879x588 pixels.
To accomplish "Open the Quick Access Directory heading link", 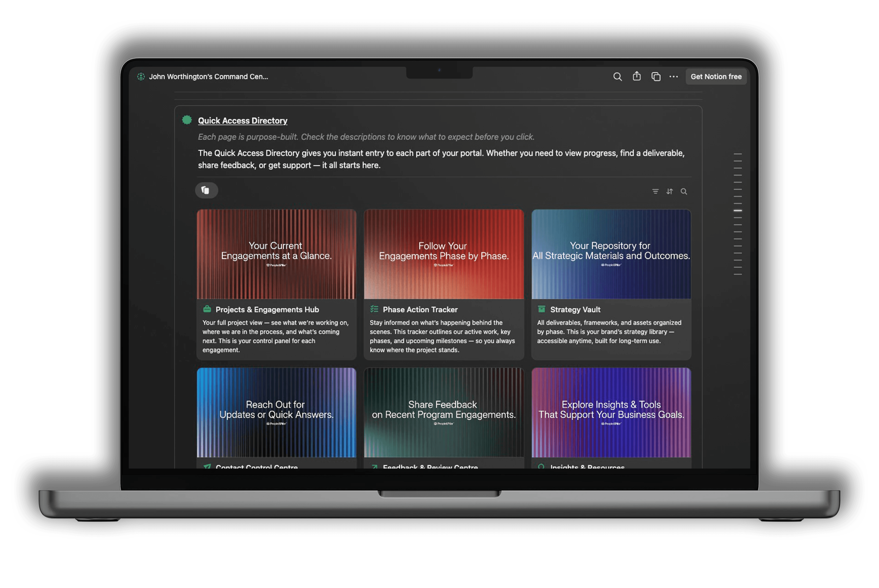I will pyautogui.click(x=242, y=121).
